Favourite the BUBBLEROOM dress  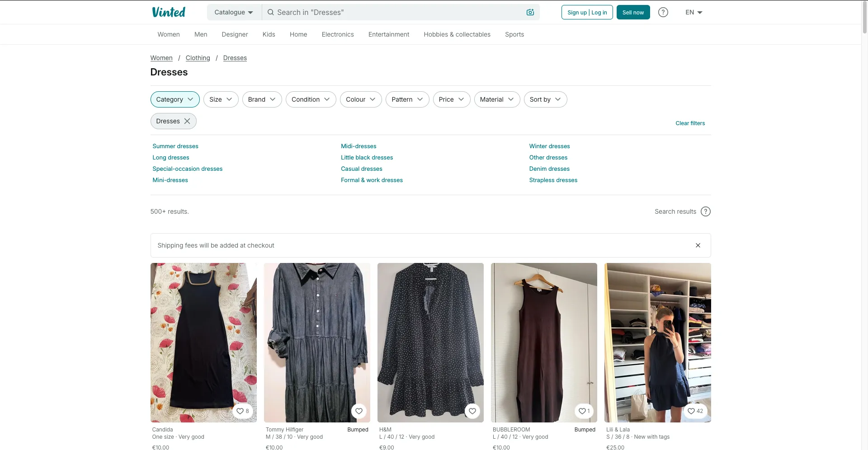pyautogui.click(x=584, y=411)
